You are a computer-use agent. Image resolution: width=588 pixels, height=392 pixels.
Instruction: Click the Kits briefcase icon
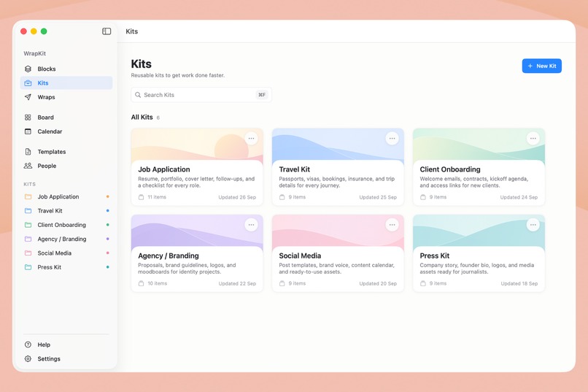tap(28, 83)
